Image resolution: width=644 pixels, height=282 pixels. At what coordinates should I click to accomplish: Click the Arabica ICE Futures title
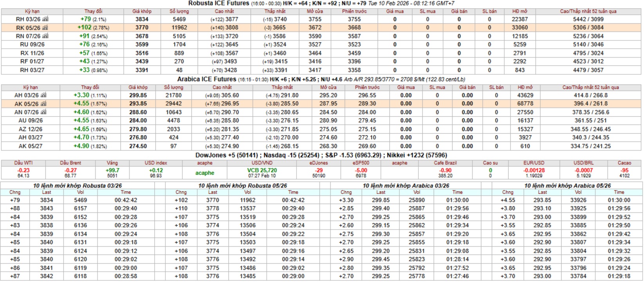[206, 79]
